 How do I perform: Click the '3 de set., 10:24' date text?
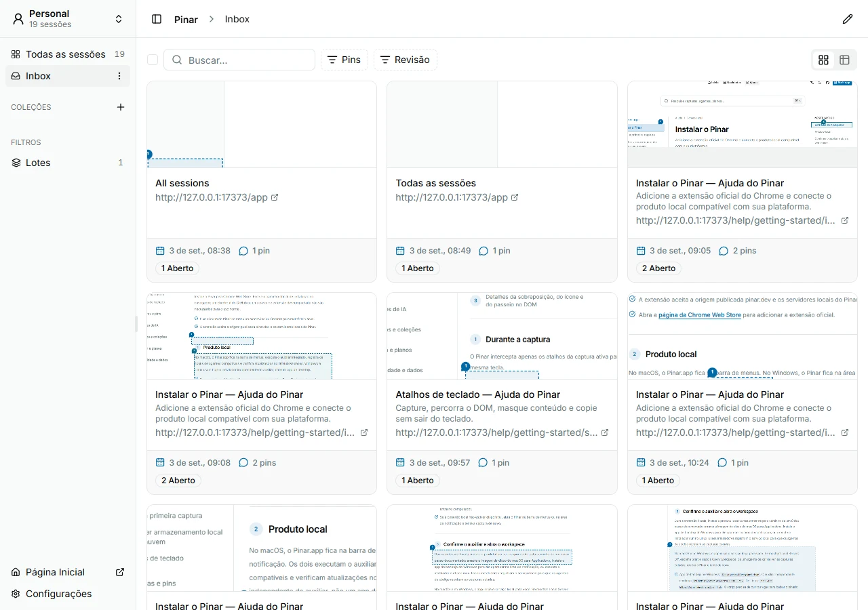679,463
